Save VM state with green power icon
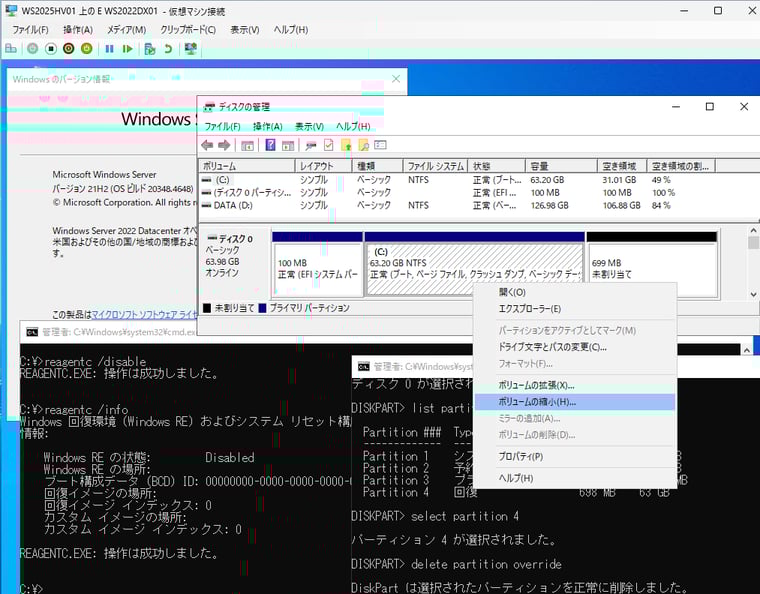 pos(87,48)
